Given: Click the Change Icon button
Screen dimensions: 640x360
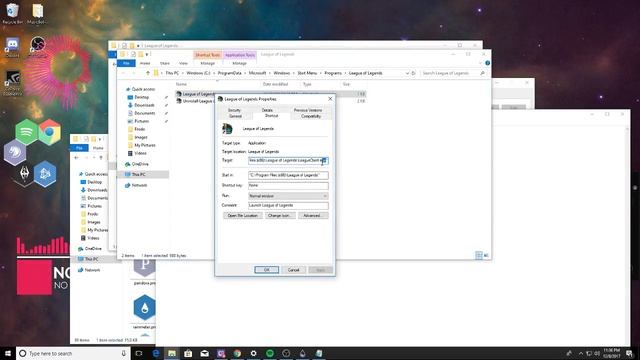Looking at the screenshot, I should click(280, 216).
